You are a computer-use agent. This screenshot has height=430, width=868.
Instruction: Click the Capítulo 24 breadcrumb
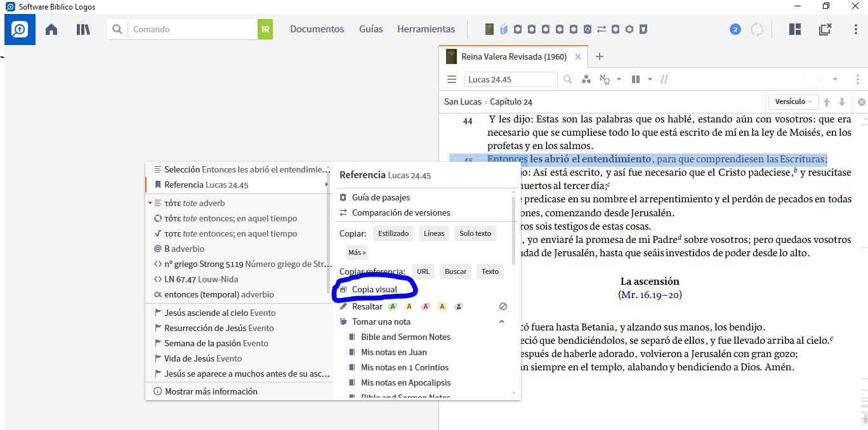coord(511,101)
